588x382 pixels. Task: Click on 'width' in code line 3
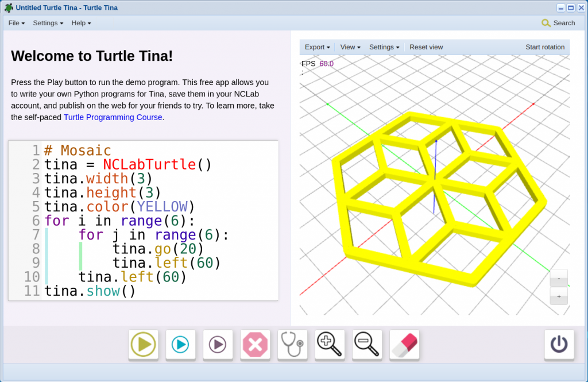[x=107, y=179]
